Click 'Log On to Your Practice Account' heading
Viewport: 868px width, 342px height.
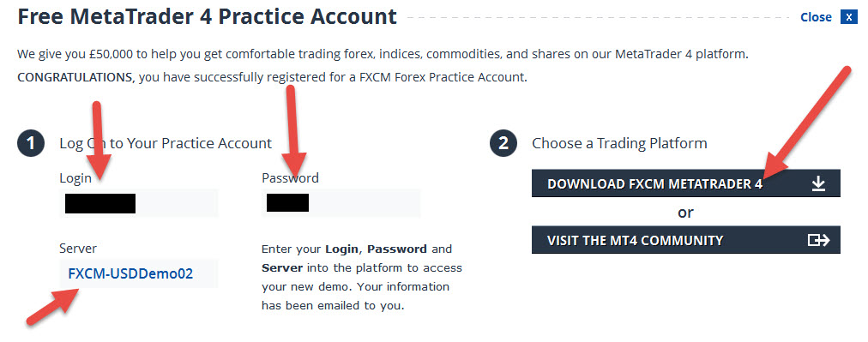pos(166,144)
